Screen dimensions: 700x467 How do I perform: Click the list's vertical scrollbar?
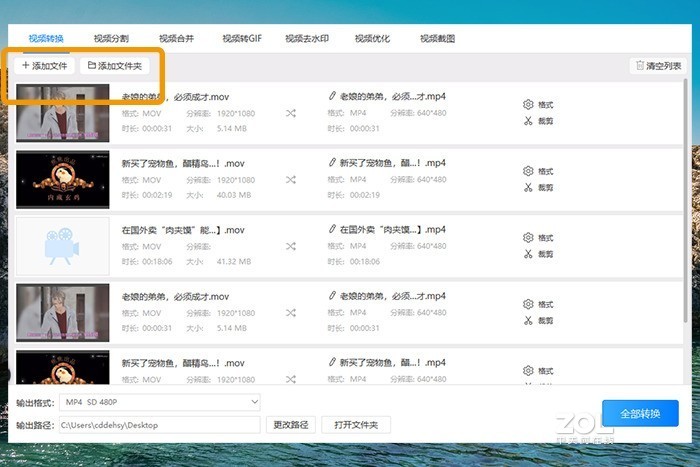[686, 201]
